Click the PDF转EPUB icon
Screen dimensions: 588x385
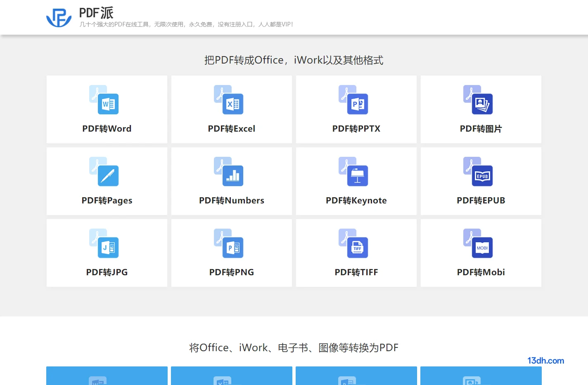pos(478,172)
